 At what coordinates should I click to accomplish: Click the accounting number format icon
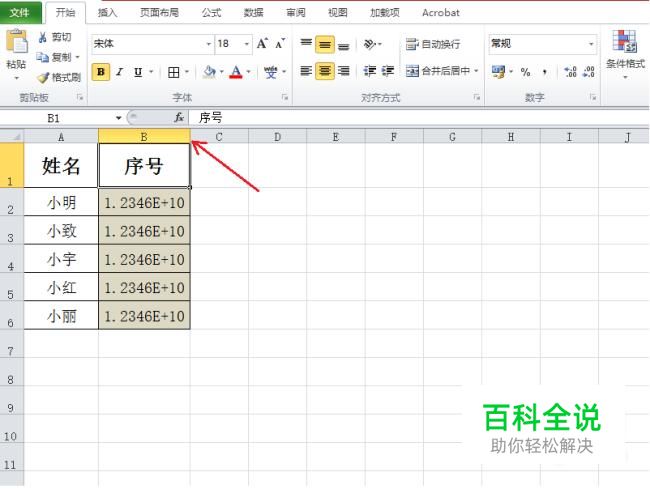pyautogui.click(x=498, y=72)
